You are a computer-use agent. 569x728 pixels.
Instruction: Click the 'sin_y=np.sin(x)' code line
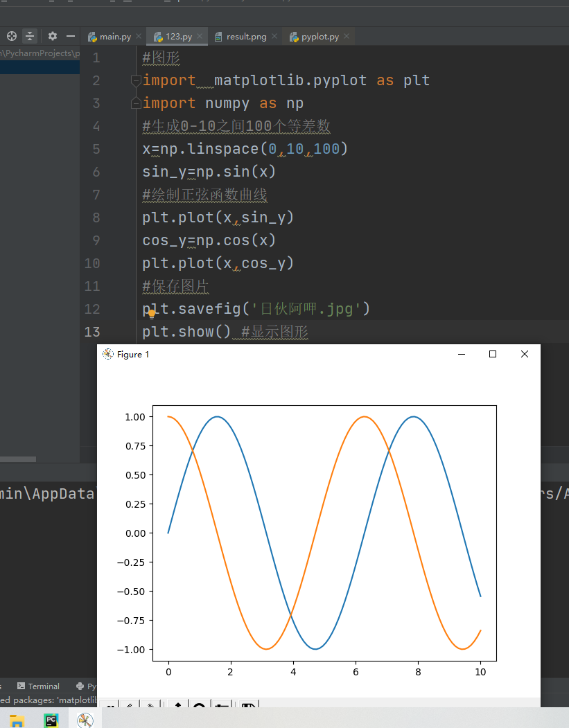coord(209,172)
